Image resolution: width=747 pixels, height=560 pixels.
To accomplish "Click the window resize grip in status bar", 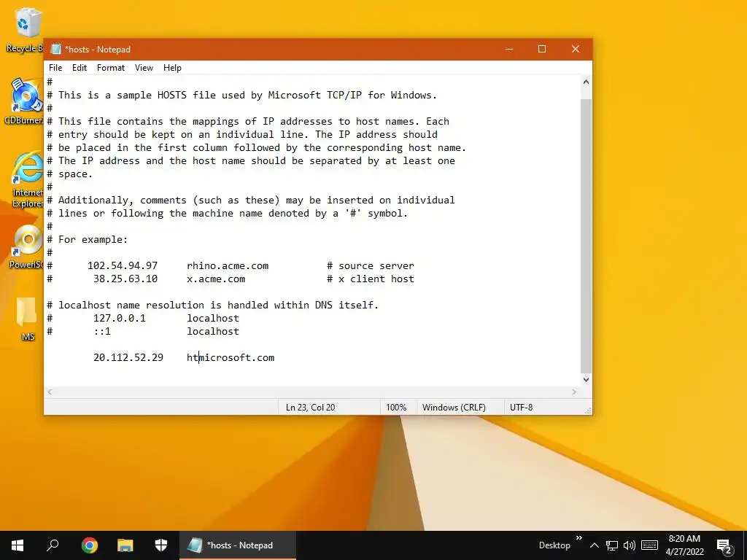I will [588, 411].
